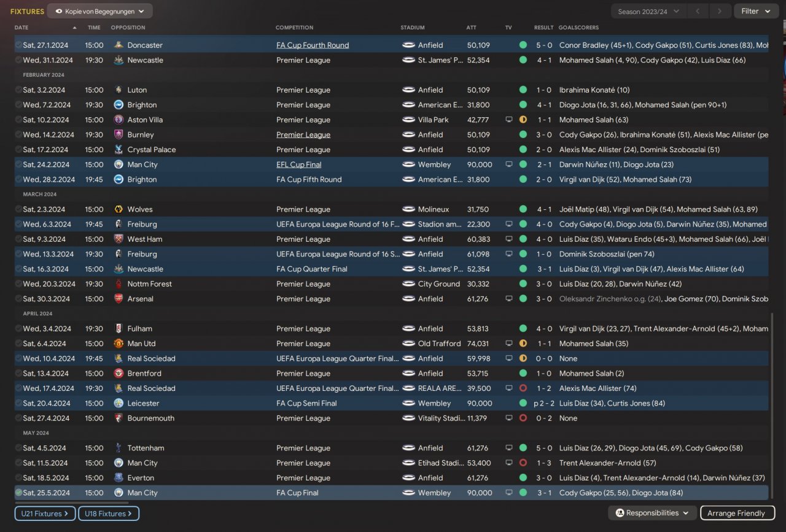Click the stadium icon next to City Ground
Image resolution: width=786 pixels, height=532 pixels.
(x=408, y=284)
